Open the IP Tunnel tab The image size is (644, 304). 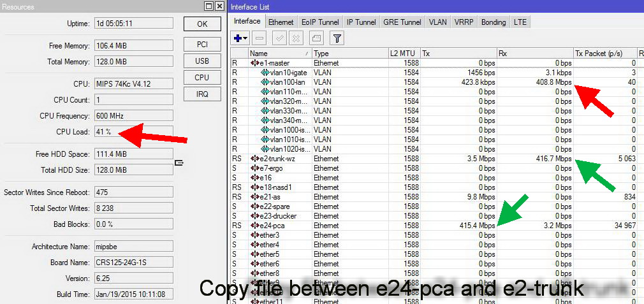[361, 22]
